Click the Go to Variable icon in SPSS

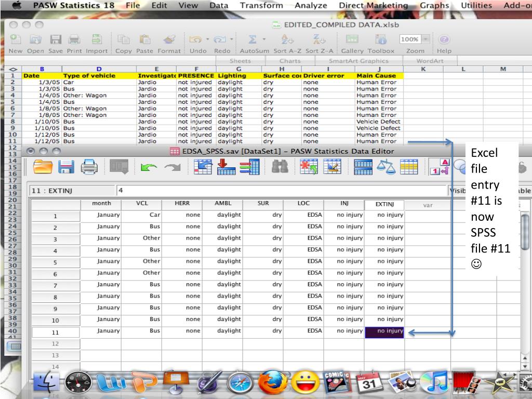[x=227, y=167]
